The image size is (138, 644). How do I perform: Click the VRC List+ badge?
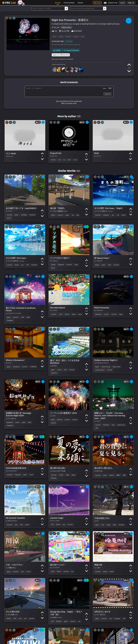(x=97, y=3)
